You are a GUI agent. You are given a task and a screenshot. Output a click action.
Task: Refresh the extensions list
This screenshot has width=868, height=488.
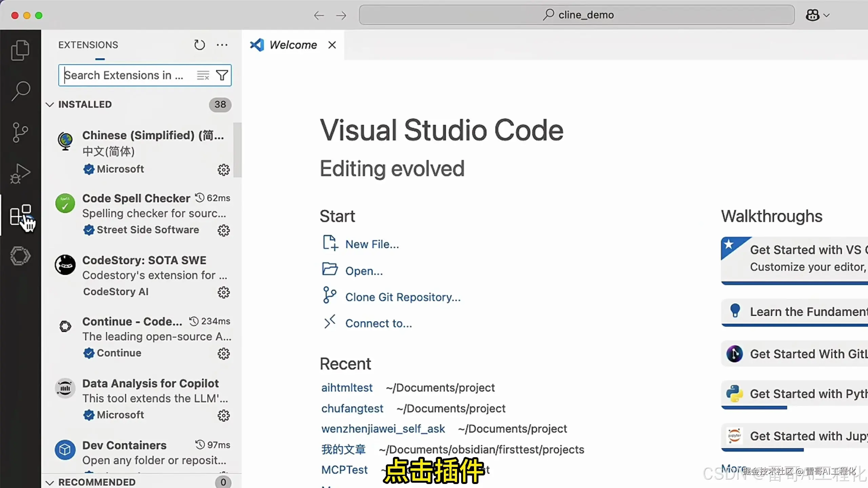(x=199, y=45)
